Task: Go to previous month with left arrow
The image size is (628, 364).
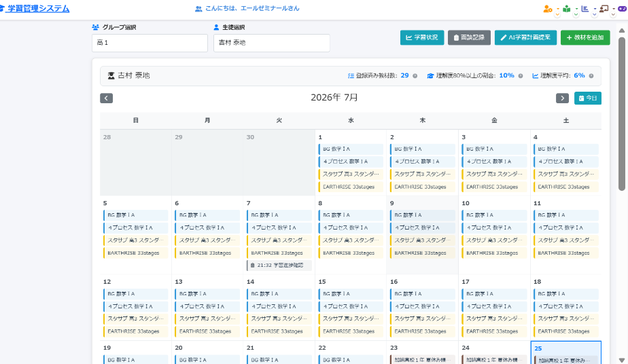Action: coord(106,98)
